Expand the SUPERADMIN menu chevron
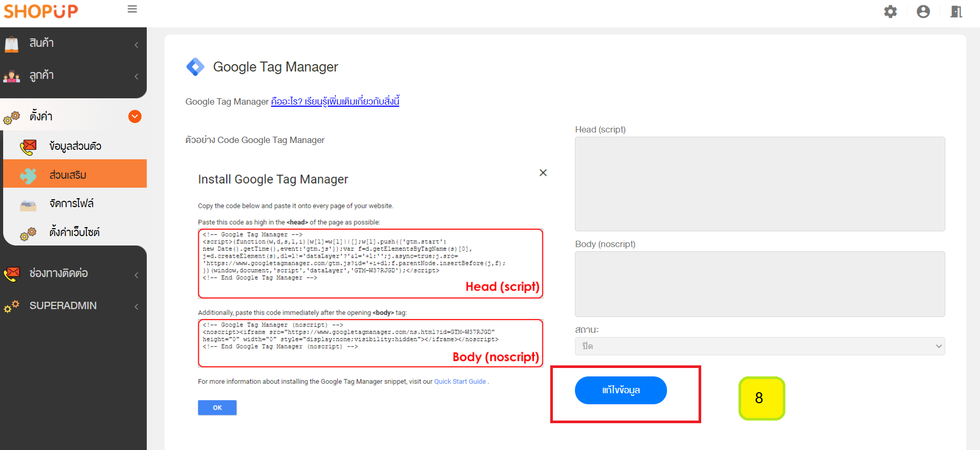 pyautogui.click(x=136, y=306)
